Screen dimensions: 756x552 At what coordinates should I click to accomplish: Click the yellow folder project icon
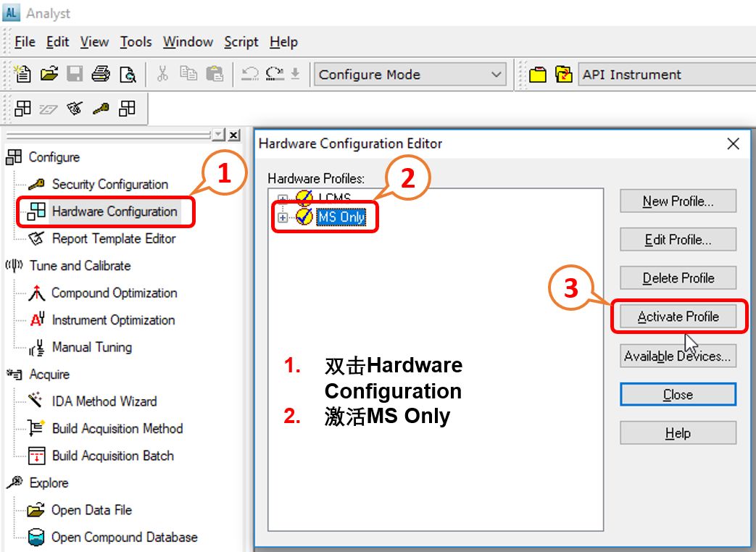click(538, 75)
